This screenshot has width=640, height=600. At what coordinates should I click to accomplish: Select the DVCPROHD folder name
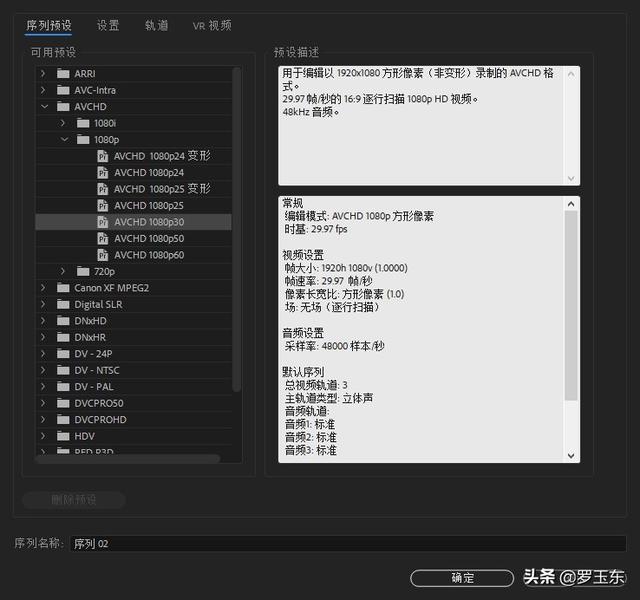(100, 419)
